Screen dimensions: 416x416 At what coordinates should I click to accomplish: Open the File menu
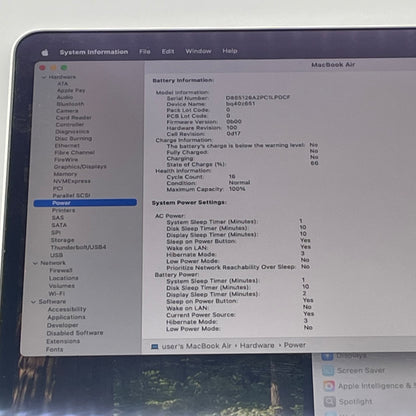click(145, 52)
